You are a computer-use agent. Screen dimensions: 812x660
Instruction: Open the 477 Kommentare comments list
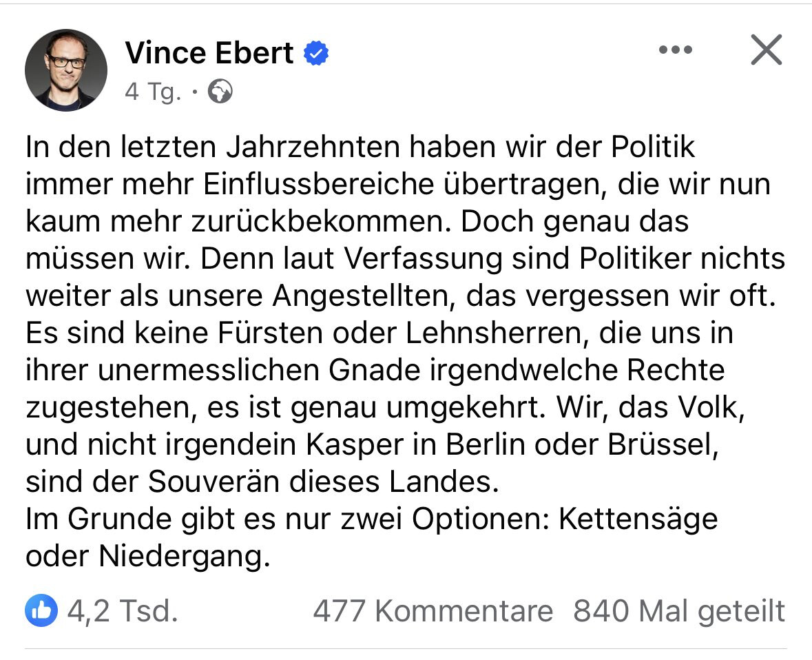click(433, 610)
